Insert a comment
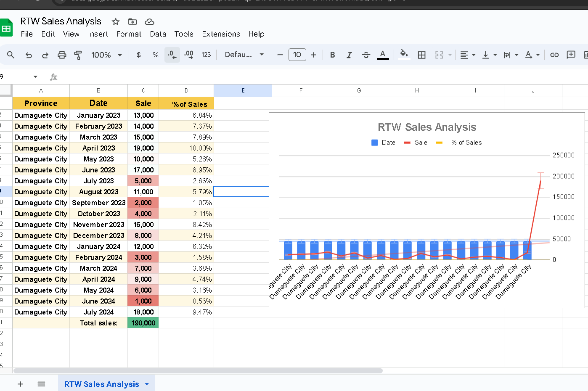Viewport: 588px width, 391px height. click(x=571, y=55)
